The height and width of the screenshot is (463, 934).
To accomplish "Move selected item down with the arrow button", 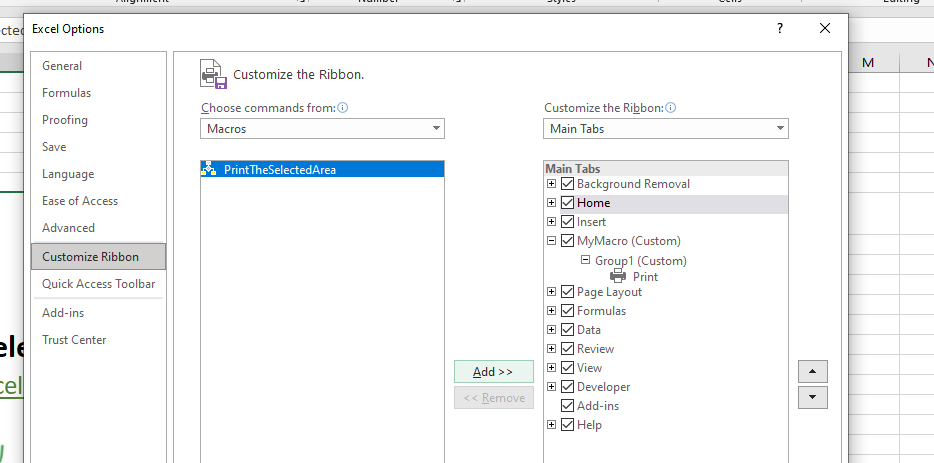I will [x=812, y=397].
